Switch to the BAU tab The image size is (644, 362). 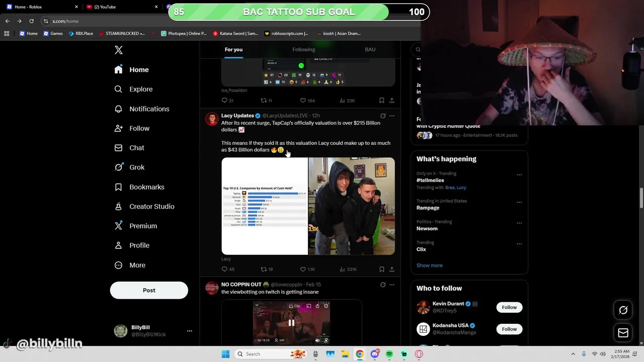370,49
